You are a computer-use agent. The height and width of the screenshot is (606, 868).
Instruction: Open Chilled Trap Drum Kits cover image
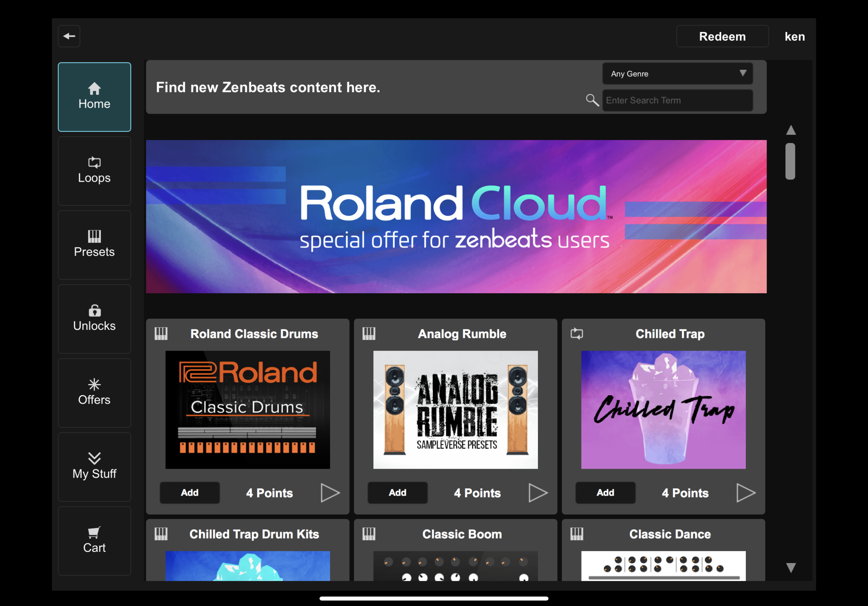pos(248,566)
